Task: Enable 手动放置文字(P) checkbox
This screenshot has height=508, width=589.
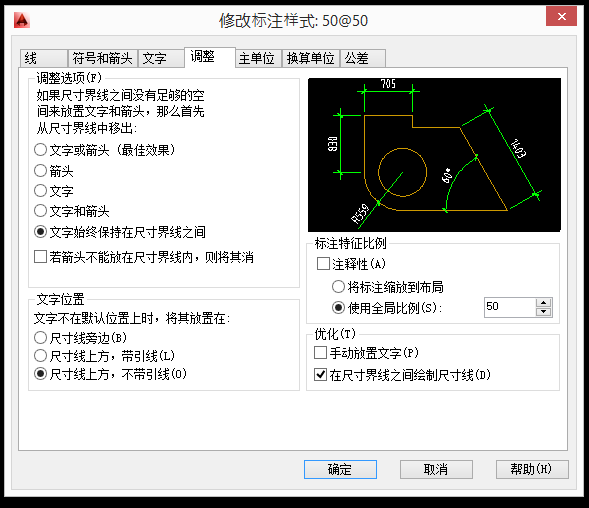Action: pyautogui.click(x=366, y=353)
